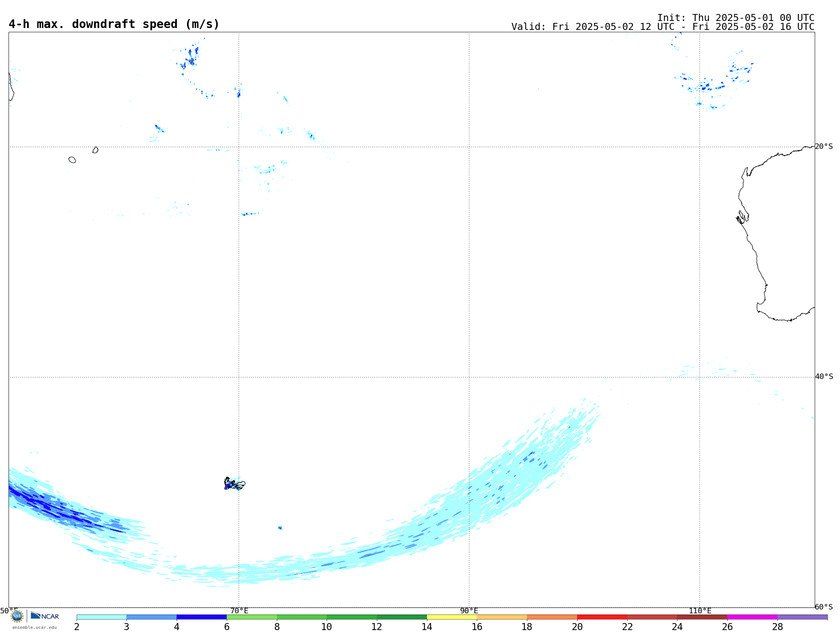Click the colorbar tick label 14
Viewport: 840px width, 632px height.
pos(427,627)
